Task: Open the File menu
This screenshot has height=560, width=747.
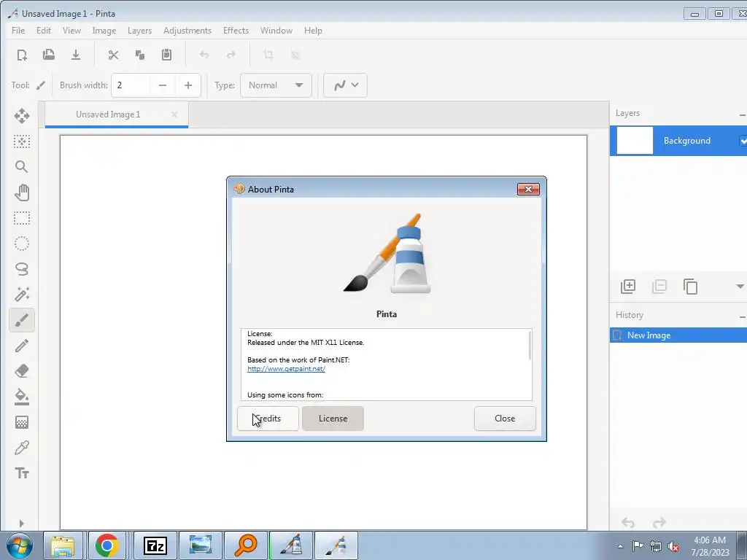Action: click(18, 31)
